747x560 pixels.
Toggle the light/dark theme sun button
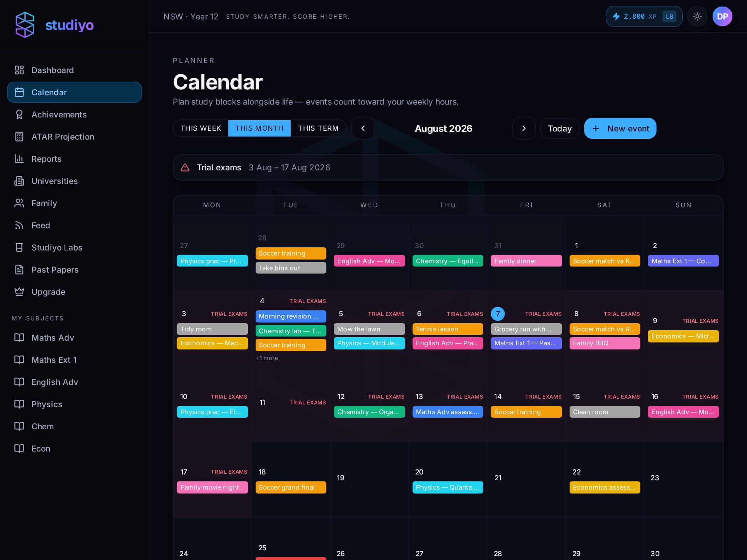[x=697, y=16]
